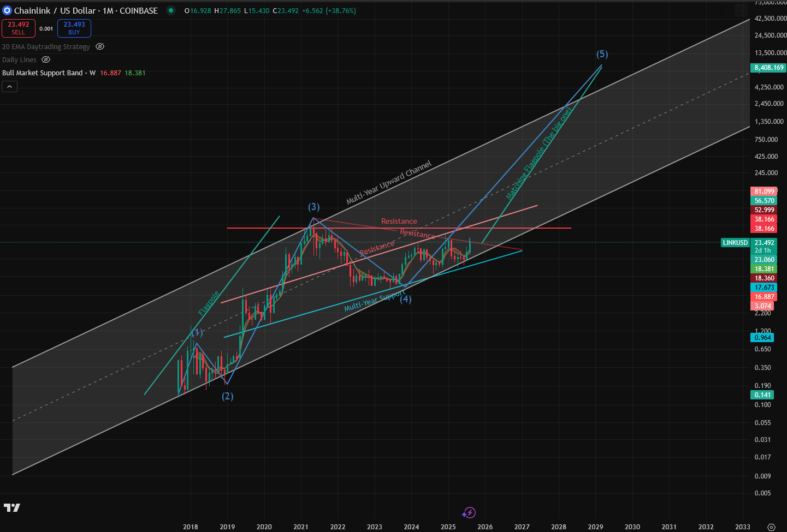
Task: Select the Multi-Year Upward Channel text label
Action: point(389,183)
